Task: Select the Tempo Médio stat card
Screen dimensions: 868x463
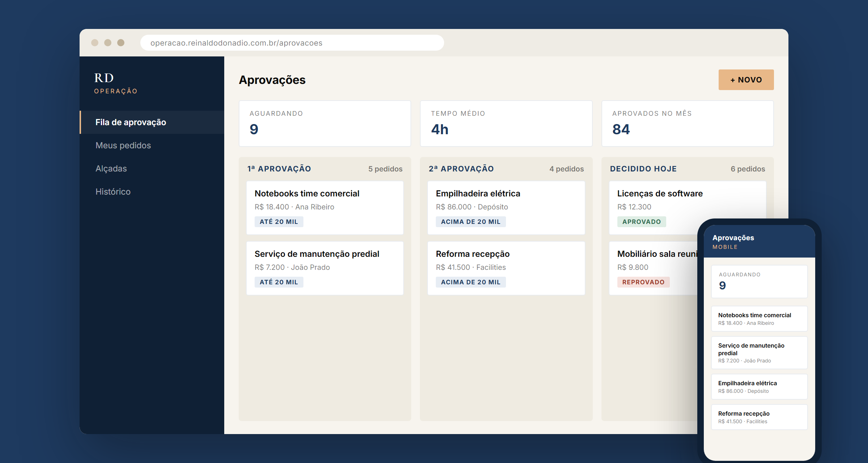Action: tap(506, 123)
